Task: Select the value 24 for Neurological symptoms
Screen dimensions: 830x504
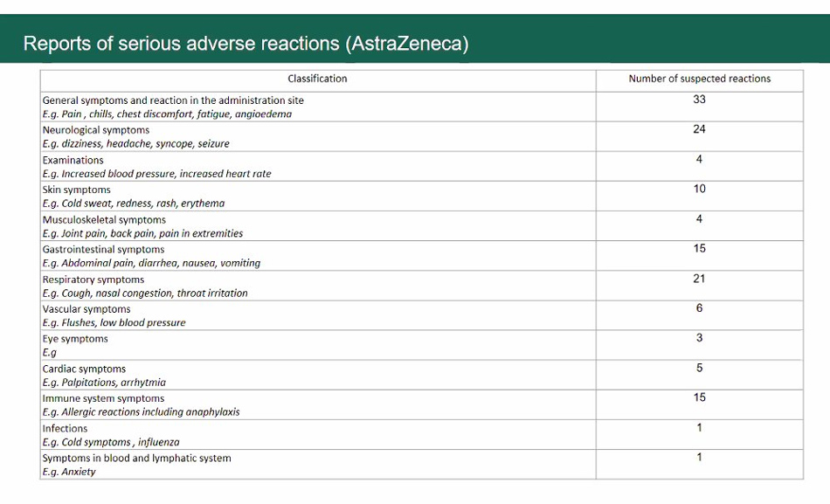Action: [x=699, y=129]
